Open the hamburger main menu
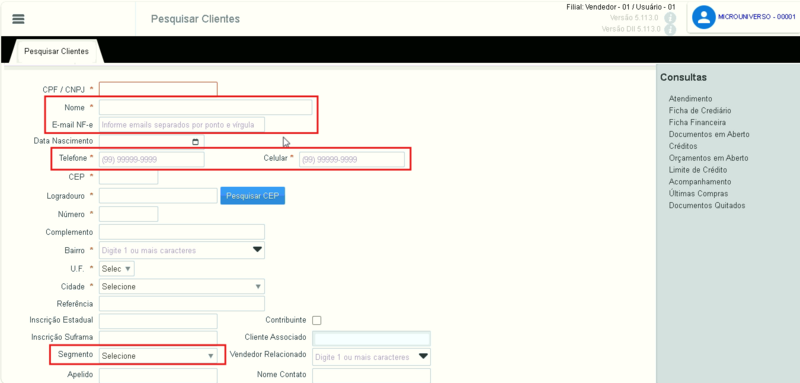800x383 pixels. (18, 19)
